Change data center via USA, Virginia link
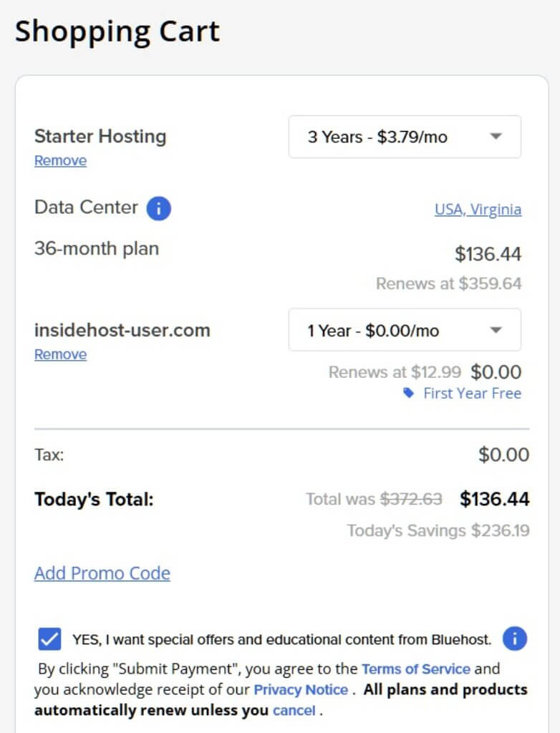The width and height of the screenshot is (560, 733). click(478, 209)
